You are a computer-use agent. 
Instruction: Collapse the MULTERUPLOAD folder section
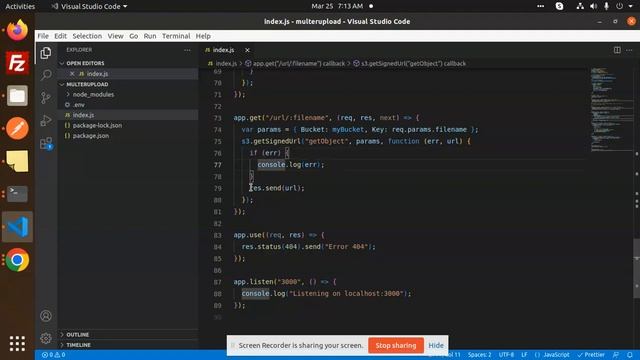pyautogui.click(x=87, y=84)
